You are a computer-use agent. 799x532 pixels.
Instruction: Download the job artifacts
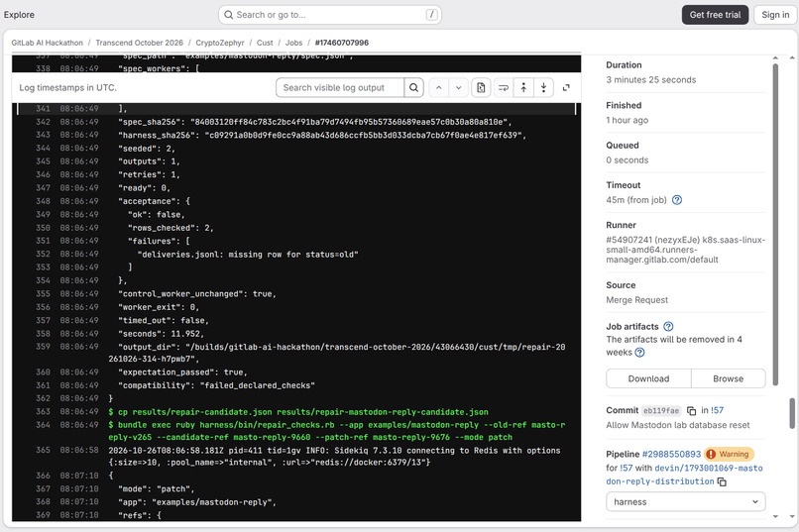pyautogui.click(x=648, y=378)
